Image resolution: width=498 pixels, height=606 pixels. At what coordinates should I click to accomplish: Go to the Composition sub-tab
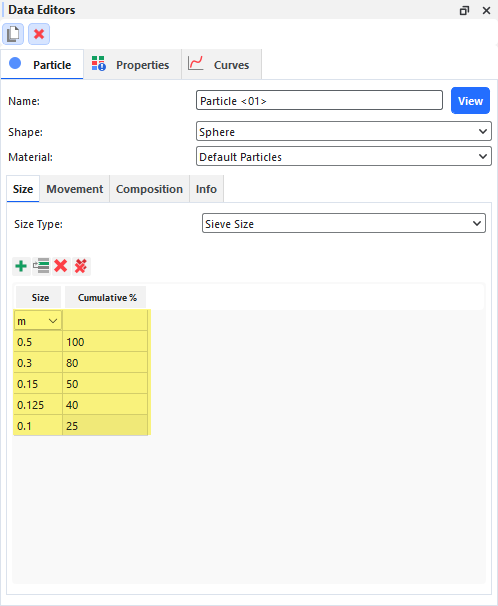(x=150, y=189)
